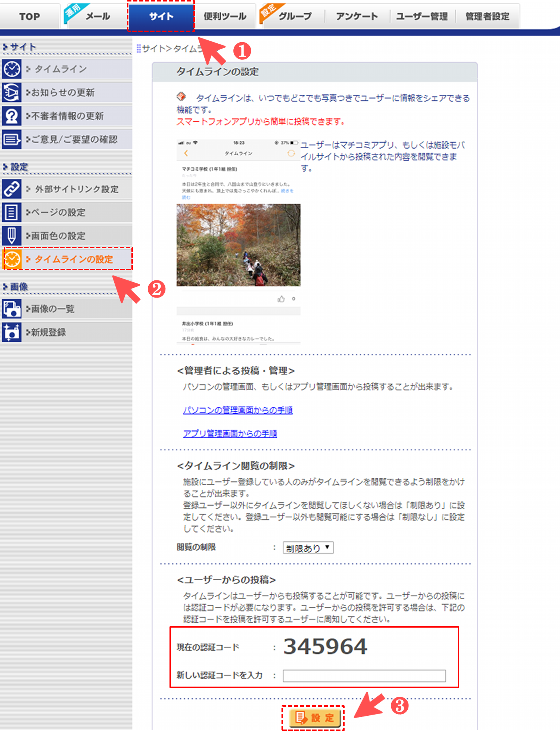Click the pencil icon for 画面色の設定
This screenshot has width=560, height=734.
(12, 236)
